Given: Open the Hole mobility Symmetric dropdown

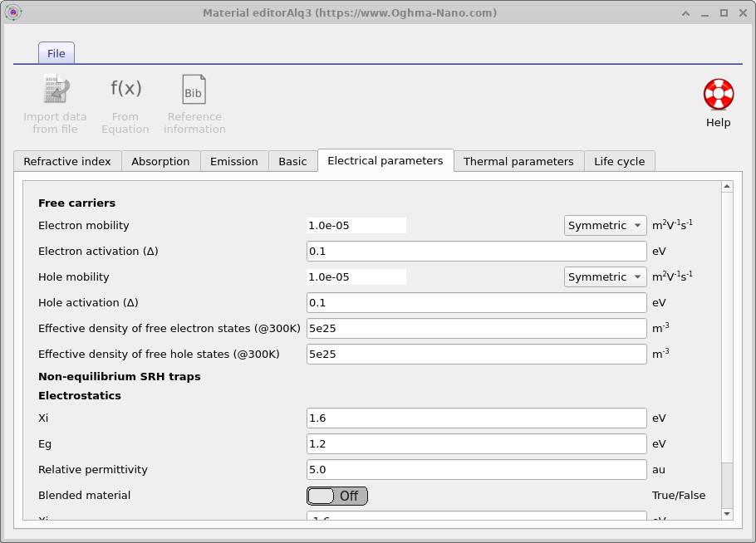Looking at the screenshot, I should [605, 276].
